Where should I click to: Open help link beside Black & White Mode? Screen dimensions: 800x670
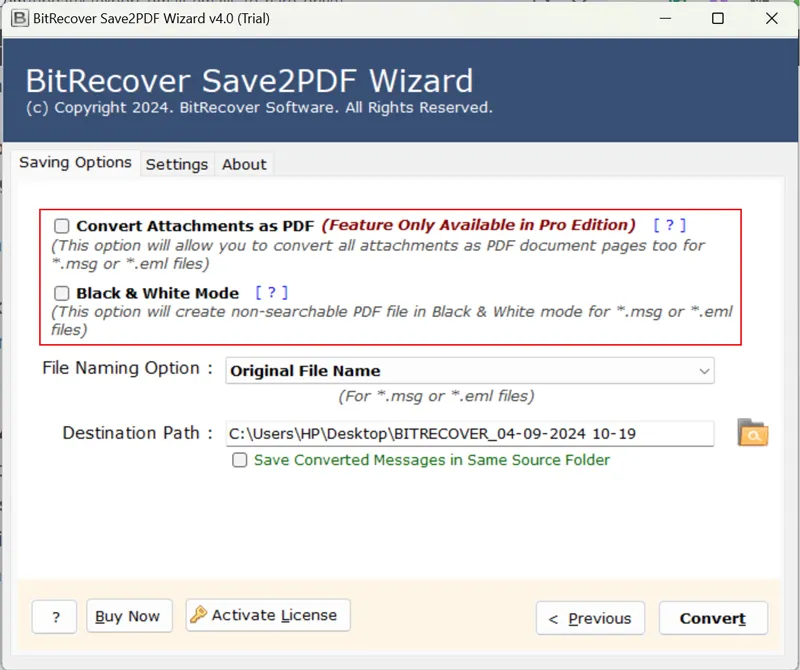click(x=271, y=292)
